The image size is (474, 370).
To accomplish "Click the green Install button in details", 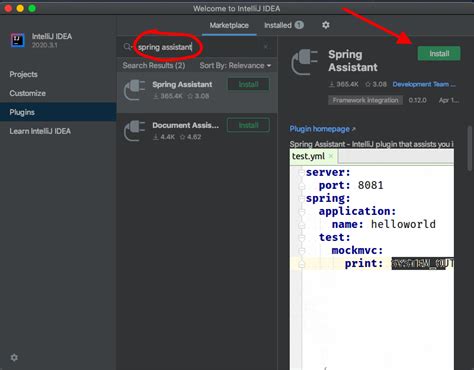I will coord(439,54).
